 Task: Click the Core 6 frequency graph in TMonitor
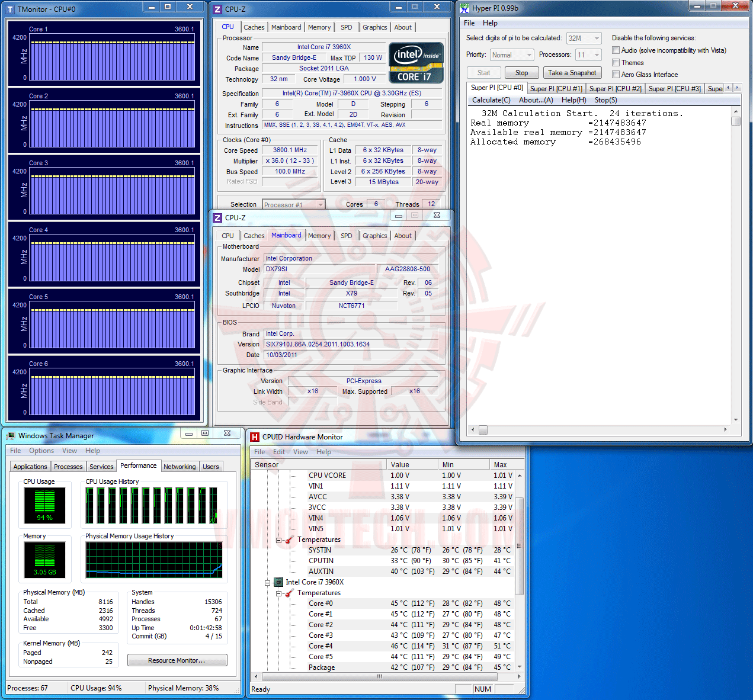[112, 392]
